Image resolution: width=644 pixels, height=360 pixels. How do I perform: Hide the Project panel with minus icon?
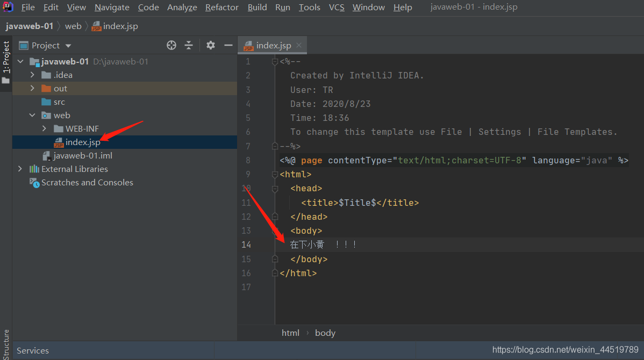coord(228,45)
